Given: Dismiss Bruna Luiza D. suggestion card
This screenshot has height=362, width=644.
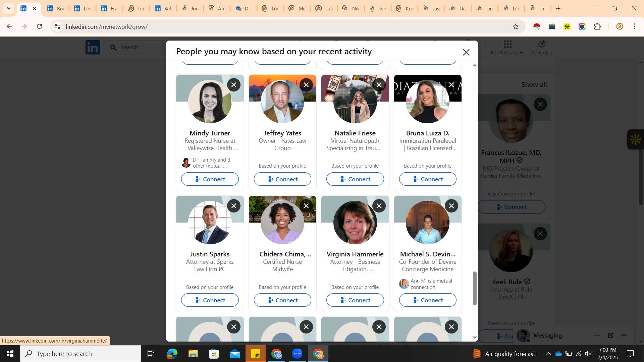Looking at the screenshot, I should point(451,85).
